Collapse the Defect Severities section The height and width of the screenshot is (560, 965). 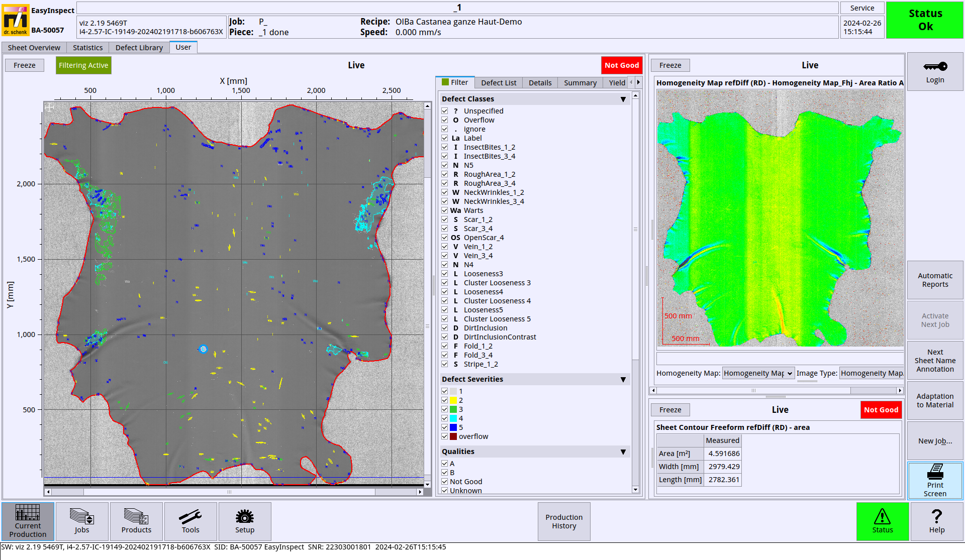(623, 380)
